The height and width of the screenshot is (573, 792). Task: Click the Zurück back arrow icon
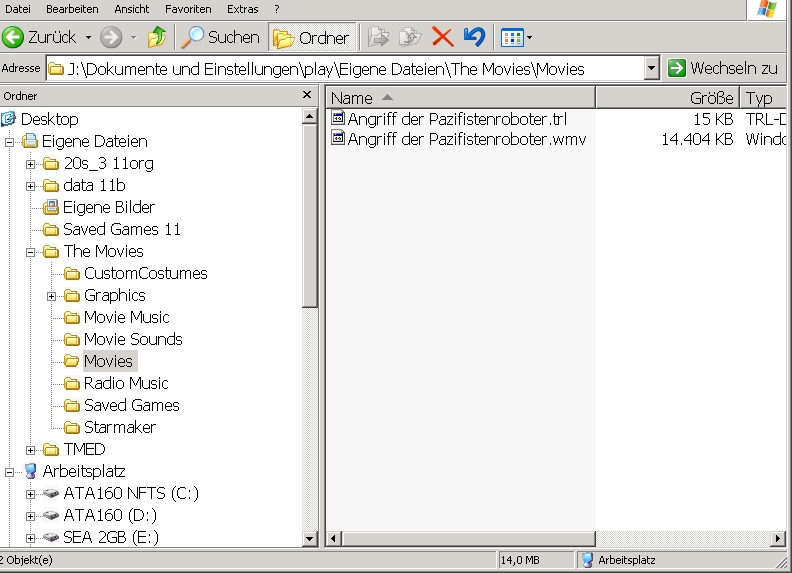[x=14, y=38]
